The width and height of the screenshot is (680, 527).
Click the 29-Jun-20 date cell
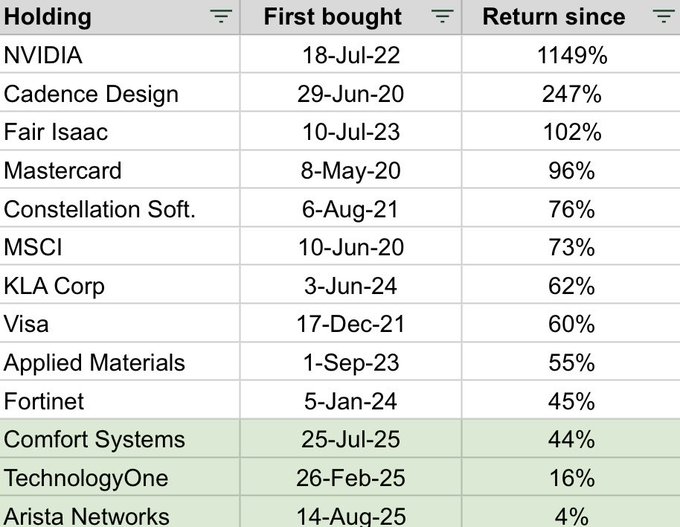click(x=349, y=95)
